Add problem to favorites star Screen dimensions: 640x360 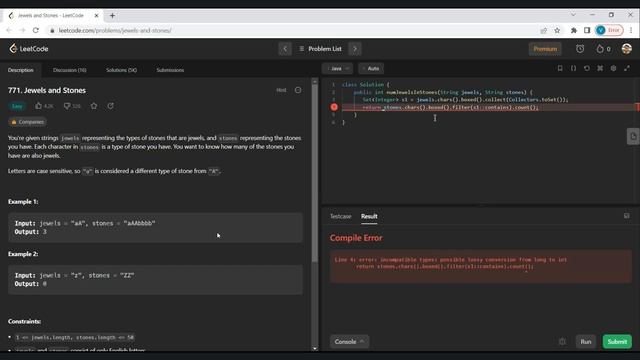(x=94, y=106)
